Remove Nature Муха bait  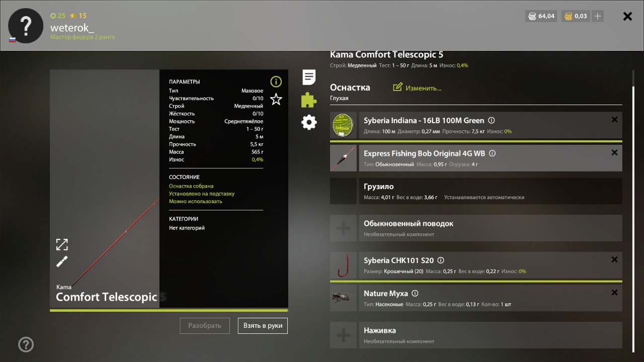click(x=614, y=292)
